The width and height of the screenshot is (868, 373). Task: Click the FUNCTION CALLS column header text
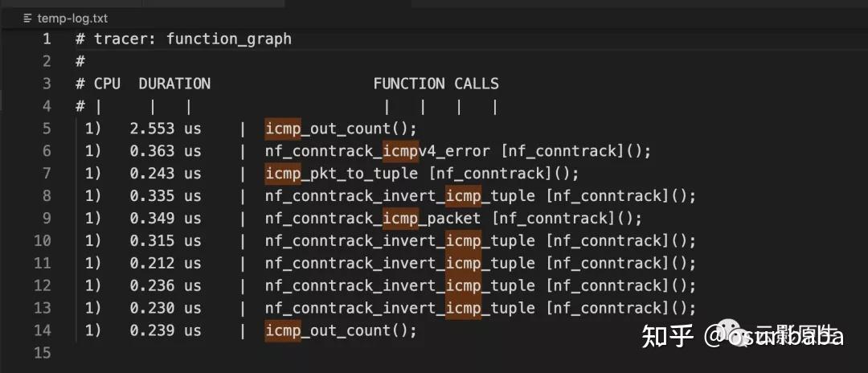(x=436, y=84)
